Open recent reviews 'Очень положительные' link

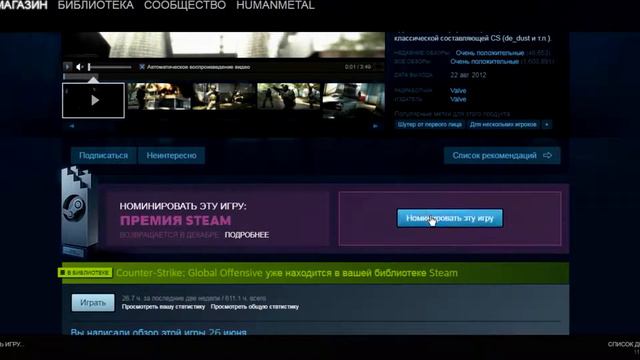490,53
